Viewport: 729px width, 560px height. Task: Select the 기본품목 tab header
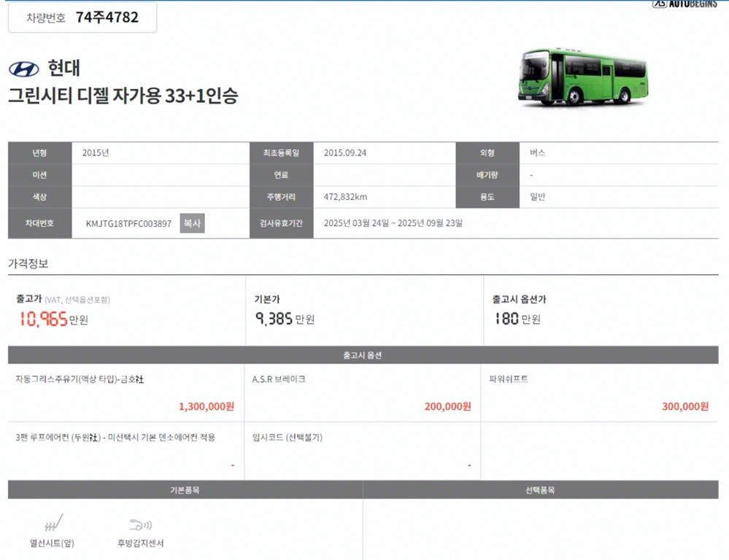pos(185,490)
